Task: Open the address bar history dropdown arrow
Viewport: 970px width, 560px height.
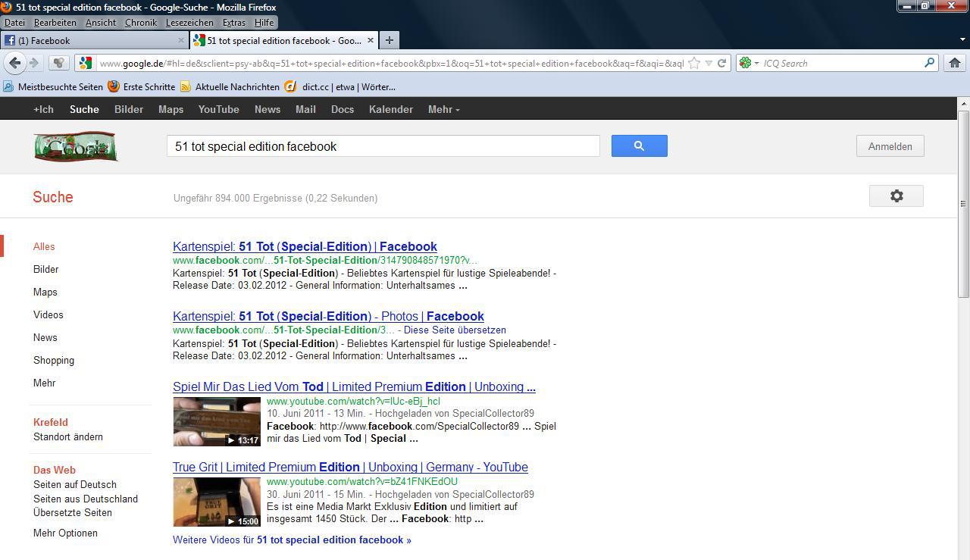Action: click(x=709, y=63)
